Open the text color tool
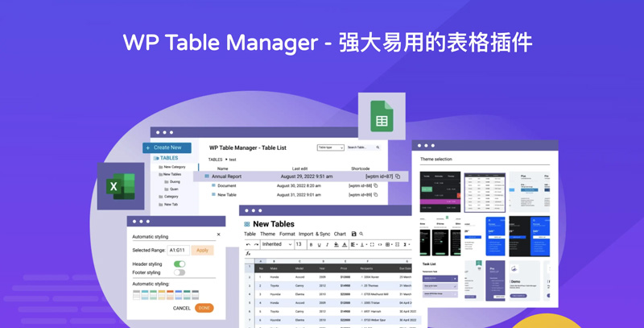This screenshot has width=644, height=328. pos(345,244)
